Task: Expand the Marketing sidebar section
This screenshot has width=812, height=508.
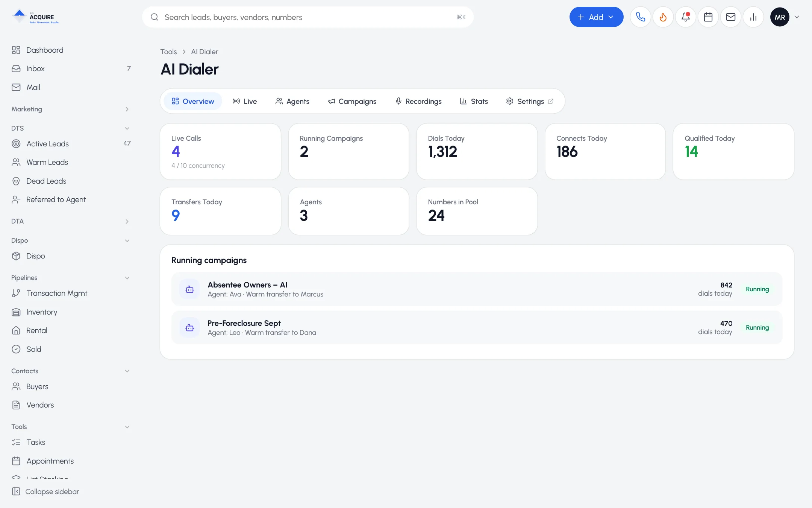Action: (x=70, y=109)
